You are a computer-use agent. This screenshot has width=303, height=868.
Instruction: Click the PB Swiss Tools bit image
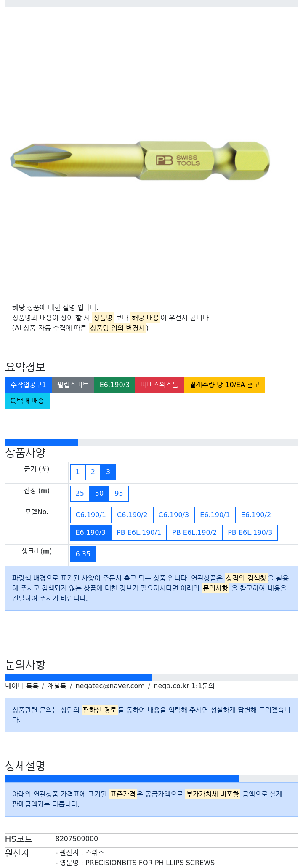(x=140, y=160)
